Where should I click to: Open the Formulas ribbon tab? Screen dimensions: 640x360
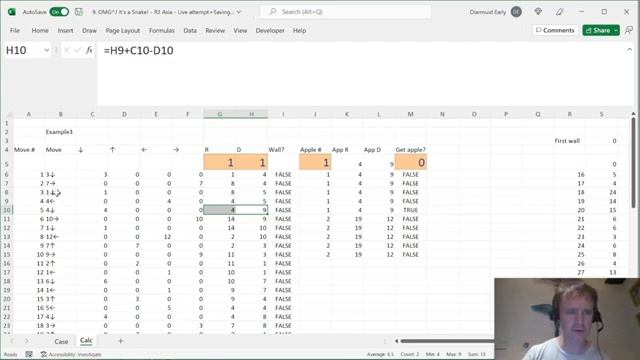[162, 31]
